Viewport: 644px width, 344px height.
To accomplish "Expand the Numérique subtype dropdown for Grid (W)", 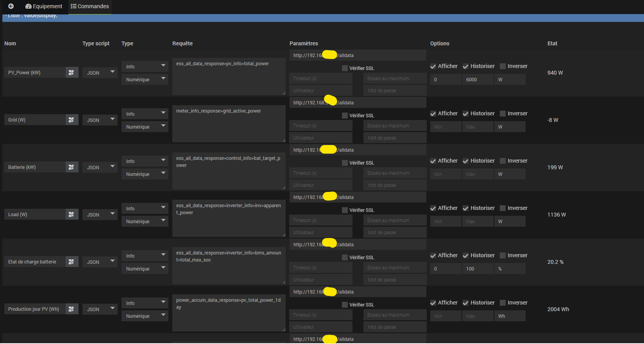I will click(x=145, y=127).
